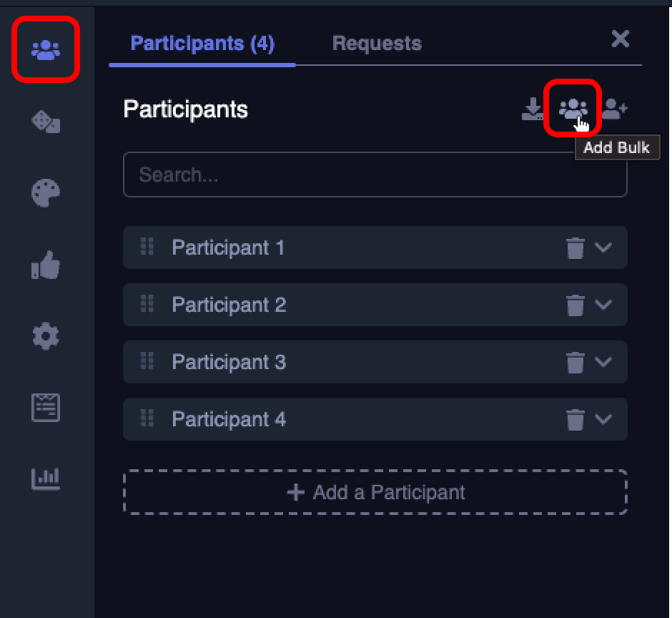Open the Participants sidebar icon

click(x=46, y=50)
